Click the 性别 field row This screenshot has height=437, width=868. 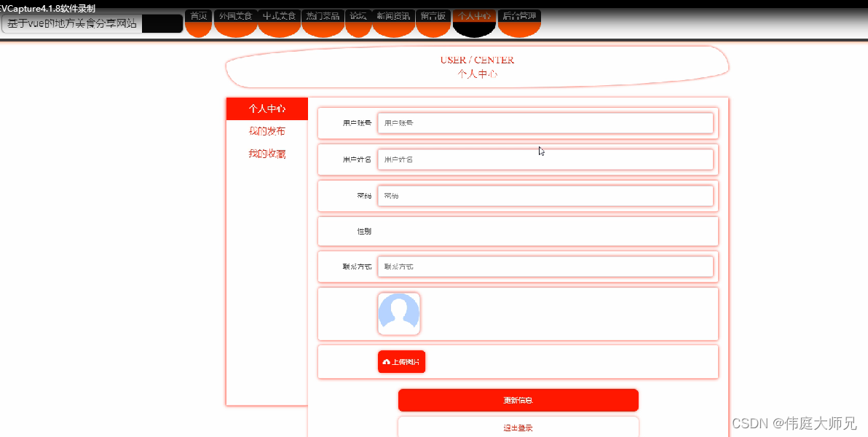(x=518, y=231)
